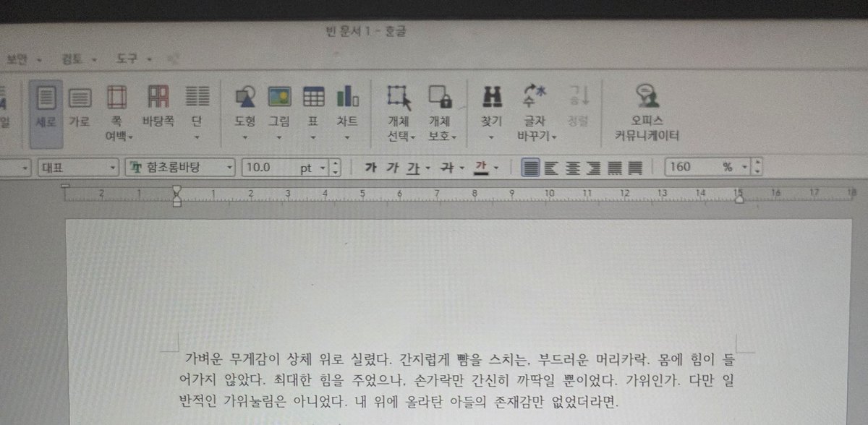Expand the 단 columns dropdown arrow
Screen dimensions: 868x425
point(197,137)
